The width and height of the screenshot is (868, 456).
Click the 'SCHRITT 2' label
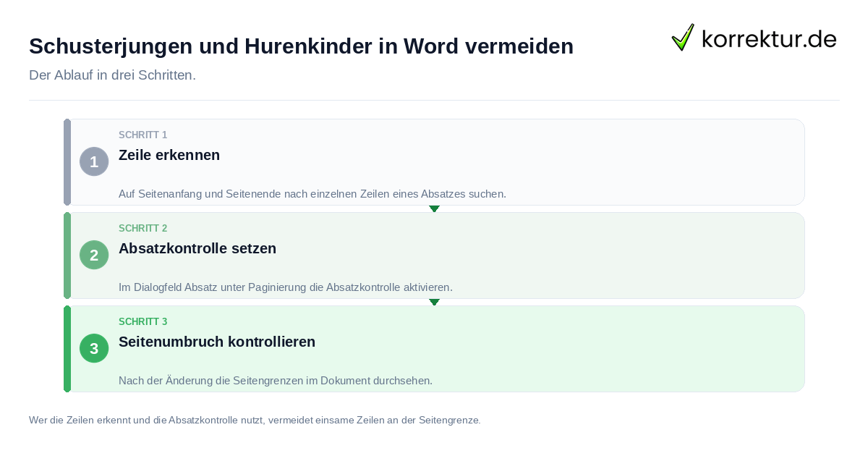pos(143,229)
